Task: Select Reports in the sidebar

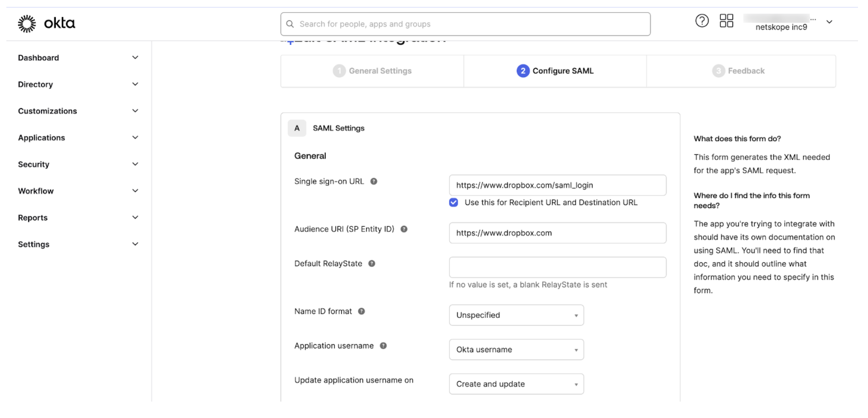Action: coord(32,217)
